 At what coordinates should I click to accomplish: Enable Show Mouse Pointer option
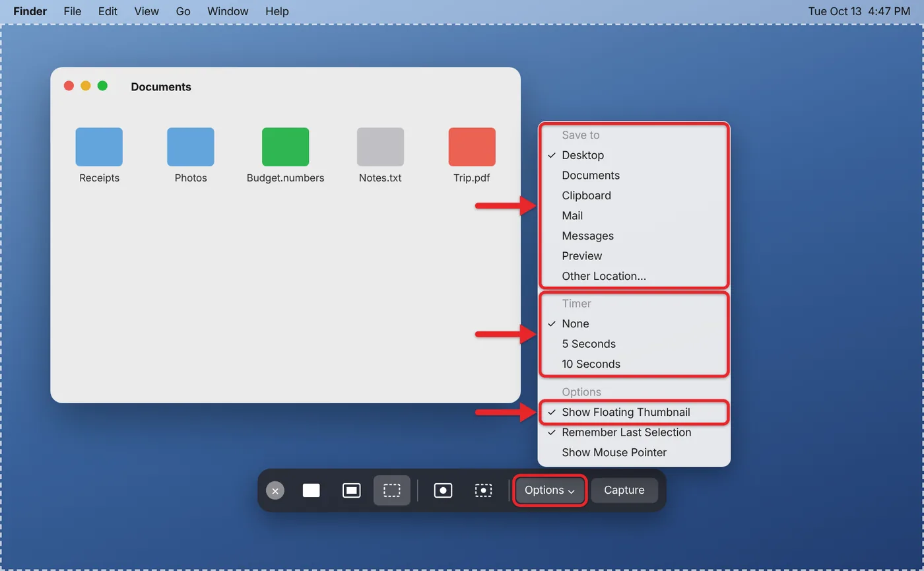pyautogui.click(x=634, y=453)
